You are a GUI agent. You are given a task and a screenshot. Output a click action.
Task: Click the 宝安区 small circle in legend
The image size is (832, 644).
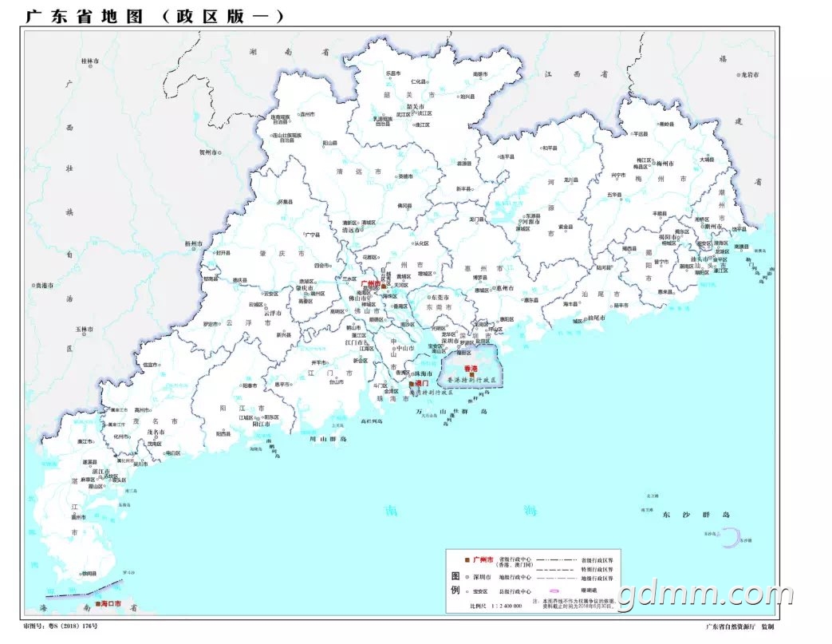click(467, 591)
